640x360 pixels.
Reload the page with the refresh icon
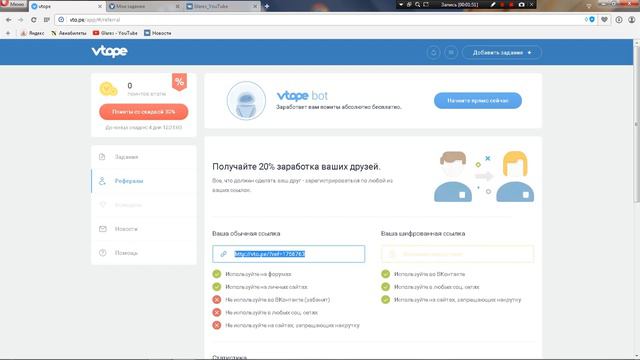click(x=33, y=20)
